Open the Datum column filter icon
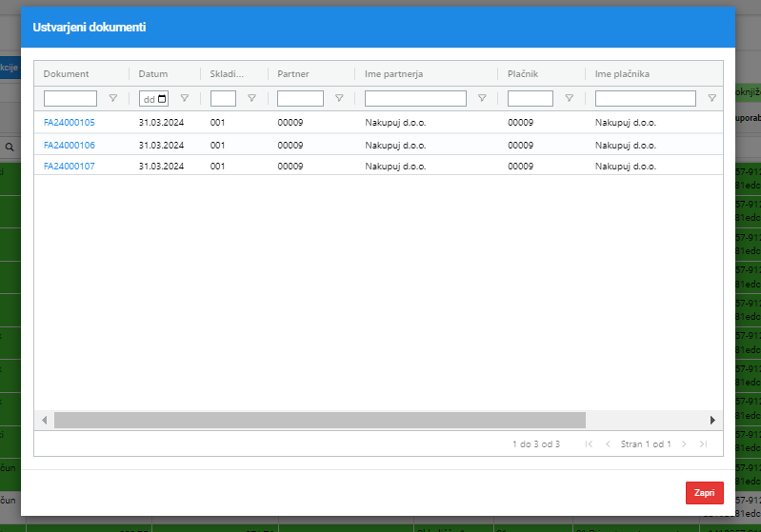 (185, 98)
